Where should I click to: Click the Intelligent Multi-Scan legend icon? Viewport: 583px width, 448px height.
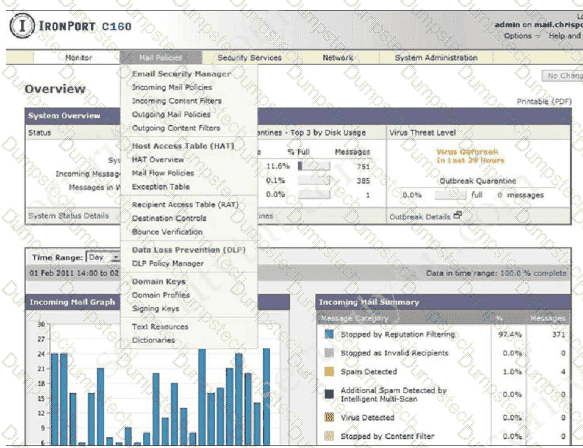click(x=329, y=394)
